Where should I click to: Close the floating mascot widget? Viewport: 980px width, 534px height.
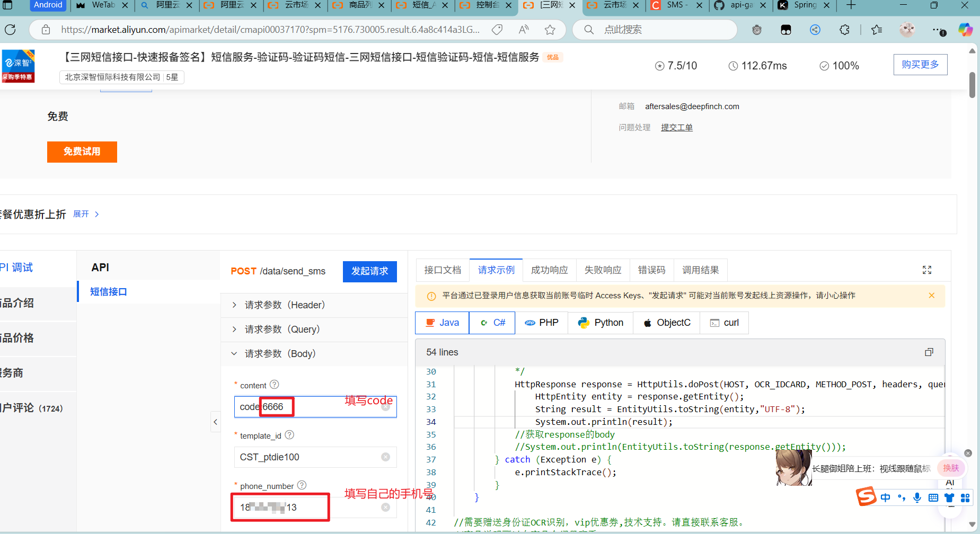(968, 453)
